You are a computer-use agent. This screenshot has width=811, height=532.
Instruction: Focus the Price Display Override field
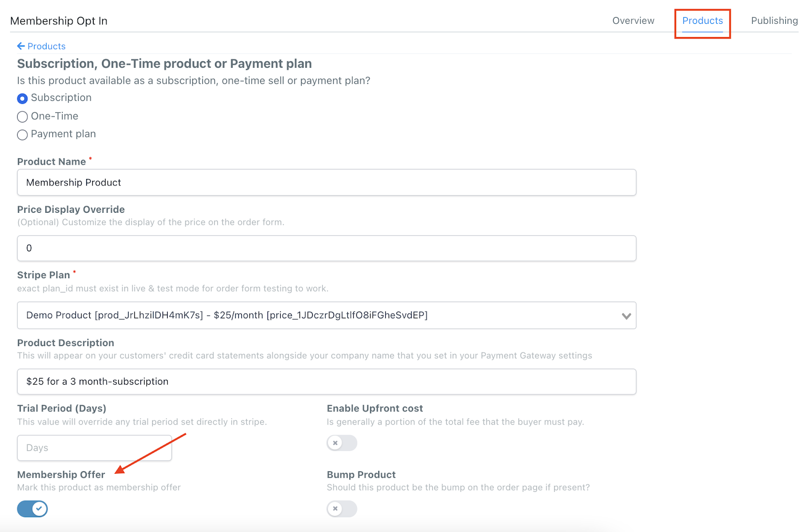click(x=326, y=248)
